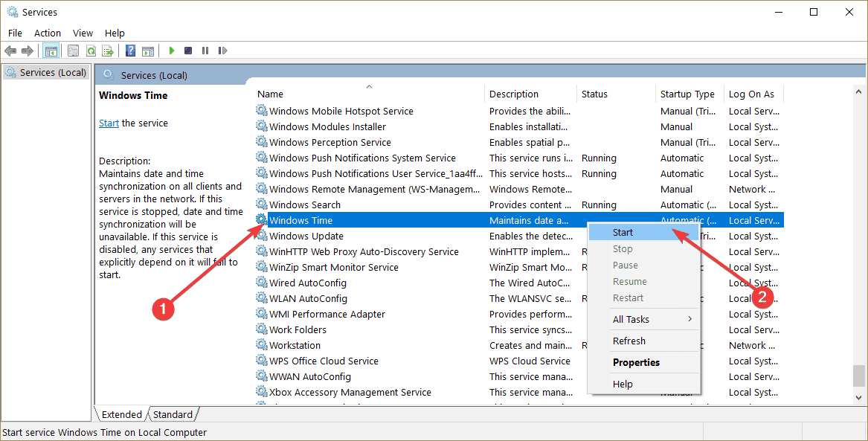Select WinHTTP Web Proxy Auto-Discovery Service row
This screenshot has height=441, width=868.
point(519,251)
